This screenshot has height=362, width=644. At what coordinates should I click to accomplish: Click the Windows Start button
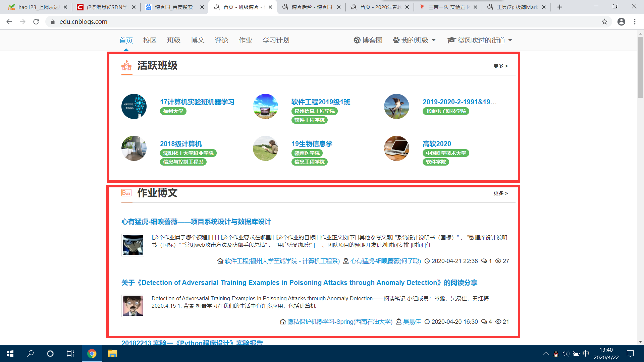point(10,354)
